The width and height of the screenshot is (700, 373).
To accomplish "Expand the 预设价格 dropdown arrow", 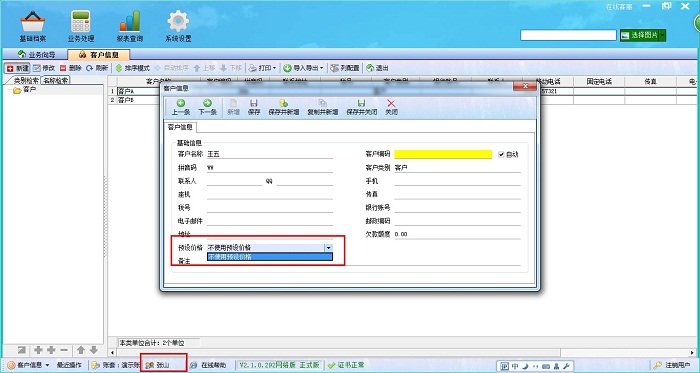I will (x=328, y=248).
